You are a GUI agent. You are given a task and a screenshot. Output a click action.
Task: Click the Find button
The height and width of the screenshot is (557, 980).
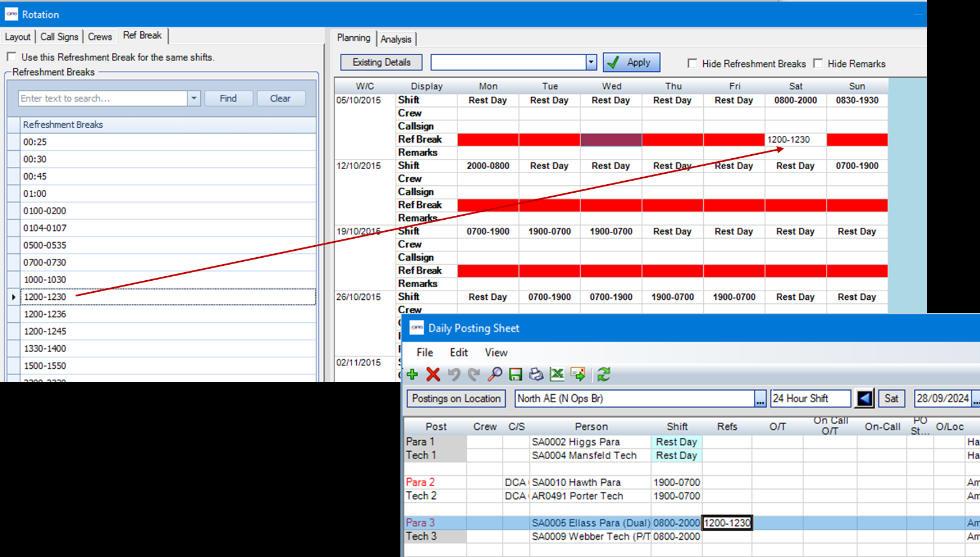click(x=228, y=98)
